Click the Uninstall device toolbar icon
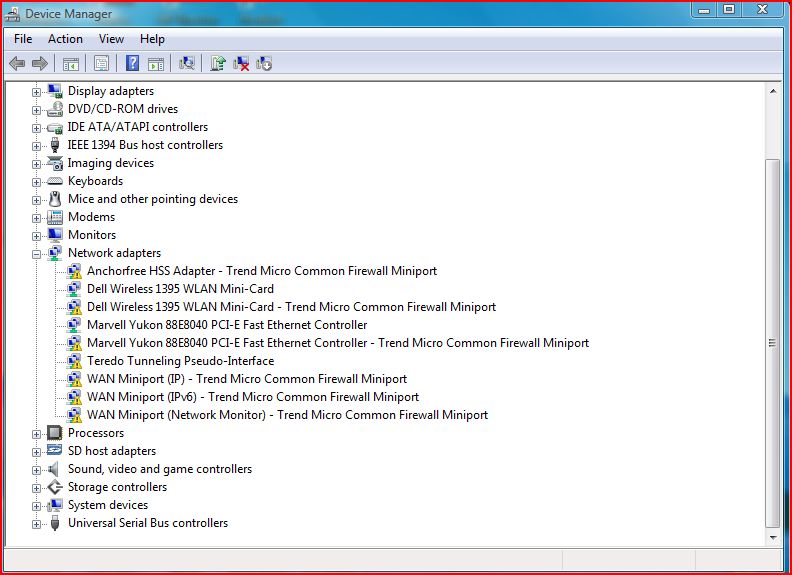The width and height of the screenshot is (792, 575). tap(241, 63)
